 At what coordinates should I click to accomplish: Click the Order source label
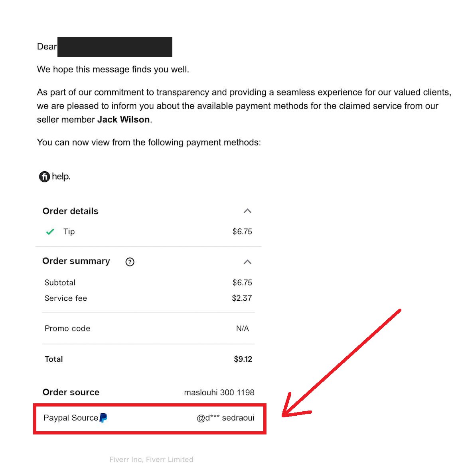pos(71,392)
